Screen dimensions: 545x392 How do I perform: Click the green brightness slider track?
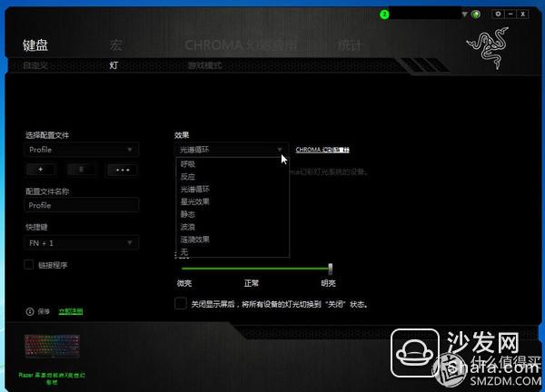tap(254, 269)
